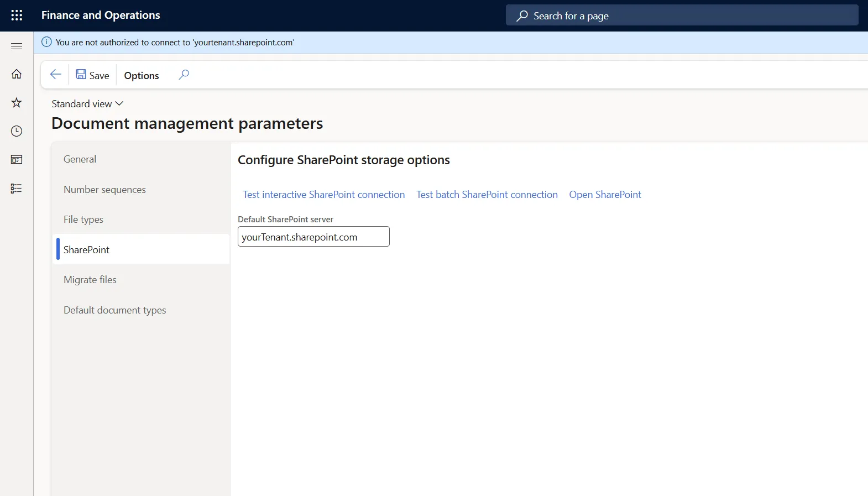Open Recent clock icon in sidebar
This screenshot has width=868, height=496.
click(x=17, y=131)
